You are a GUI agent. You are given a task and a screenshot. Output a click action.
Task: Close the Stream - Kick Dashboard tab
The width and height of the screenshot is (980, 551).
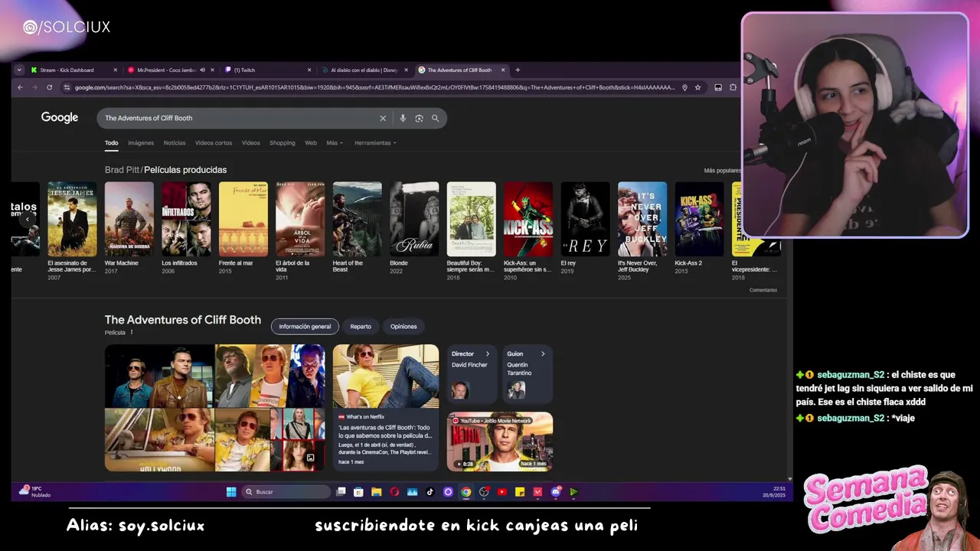pyautogui.click(x=116, y=70)
